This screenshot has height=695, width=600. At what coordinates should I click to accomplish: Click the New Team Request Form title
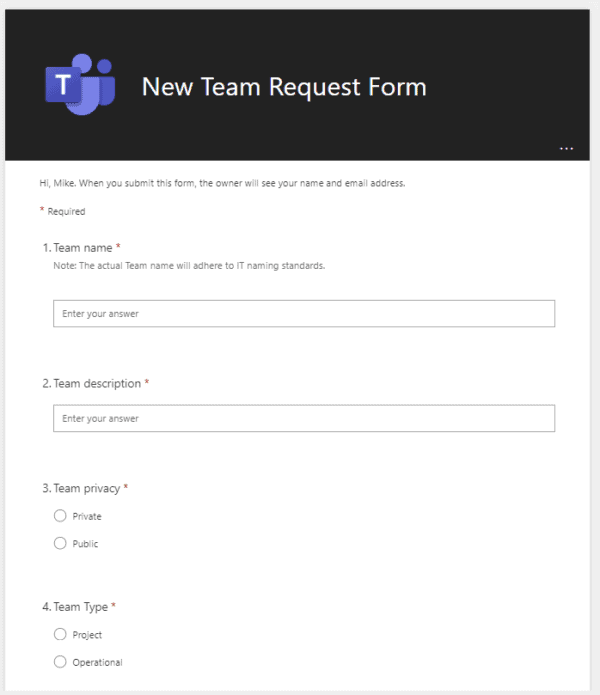click(x=284, y=87)
